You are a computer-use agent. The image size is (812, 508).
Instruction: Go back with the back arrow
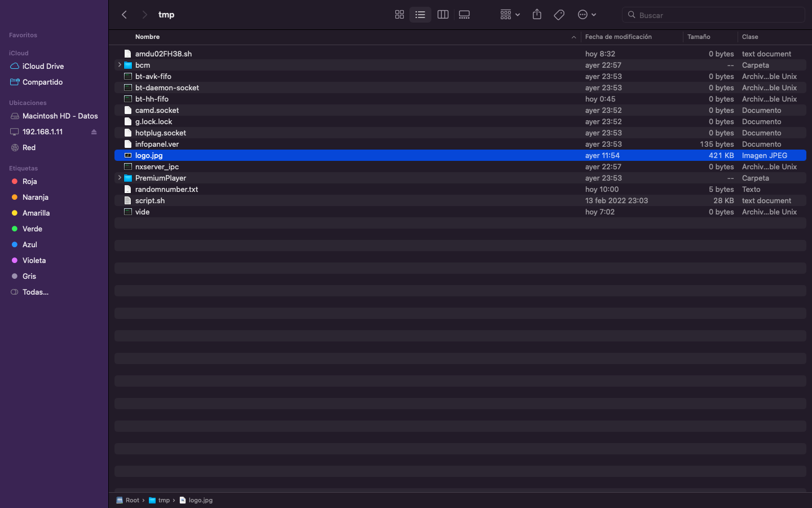point(125,15)
